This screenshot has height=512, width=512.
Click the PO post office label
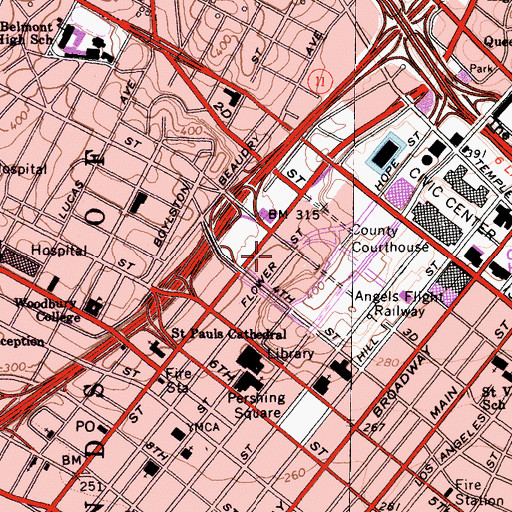[86, 426]
